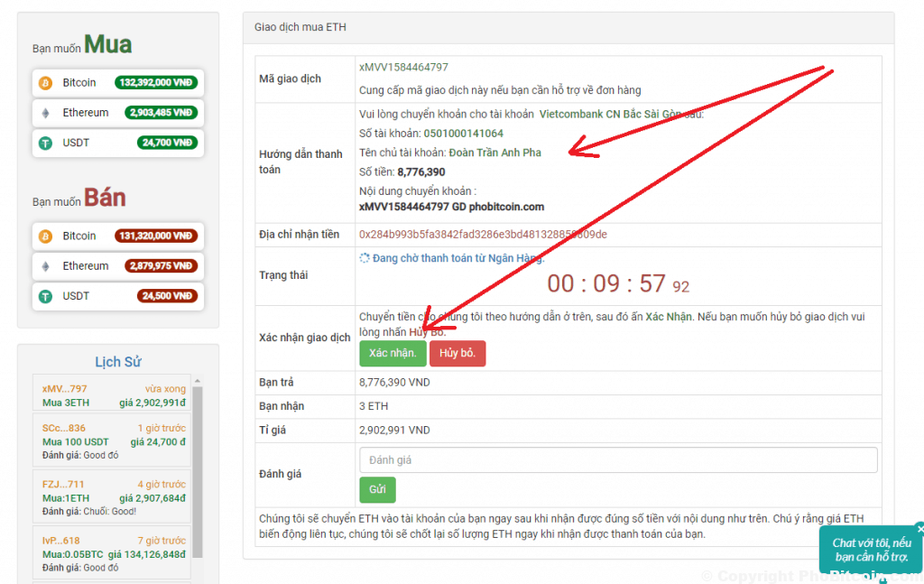
Task: Select USDT sell price 24,500 VND
Action: 167,296
